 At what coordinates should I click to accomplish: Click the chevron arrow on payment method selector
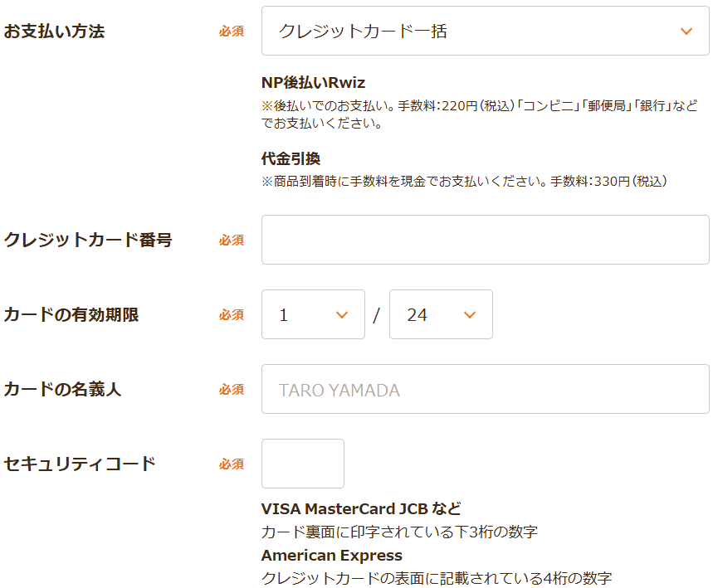pos(686,32)
